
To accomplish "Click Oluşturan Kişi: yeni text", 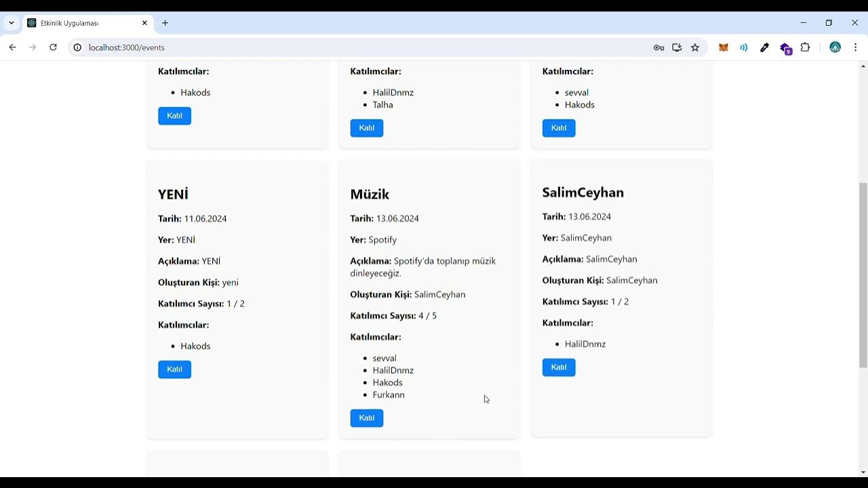I will pyautogui.click(x=198, y=283).
